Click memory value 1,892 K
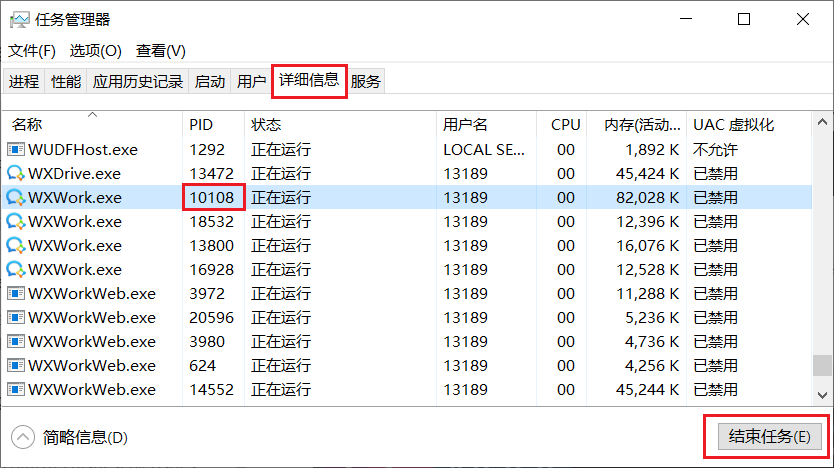The image size is (834, 468). point(652,150)
